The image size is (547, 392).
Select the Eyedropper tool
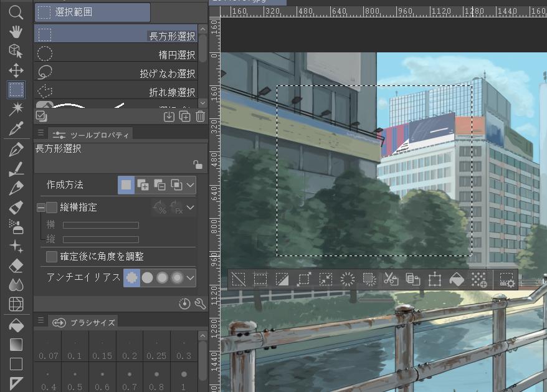(16, 128)
